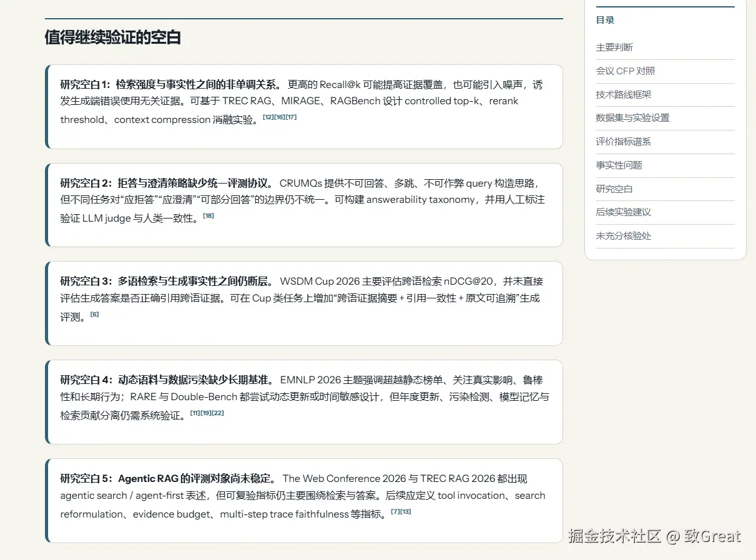This screenshot has height=560, width=756.
Task: Follow the [18] reference link
Action: 209,215
